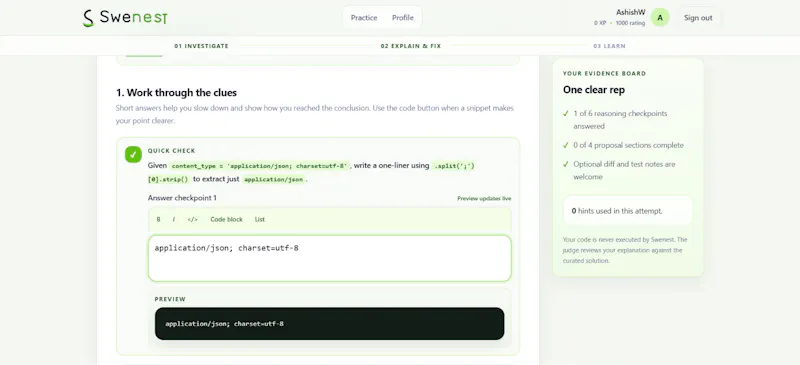Switch to 01 Investigate step
This screenshot has height=365, width=800.
click(x=201, y=46)
